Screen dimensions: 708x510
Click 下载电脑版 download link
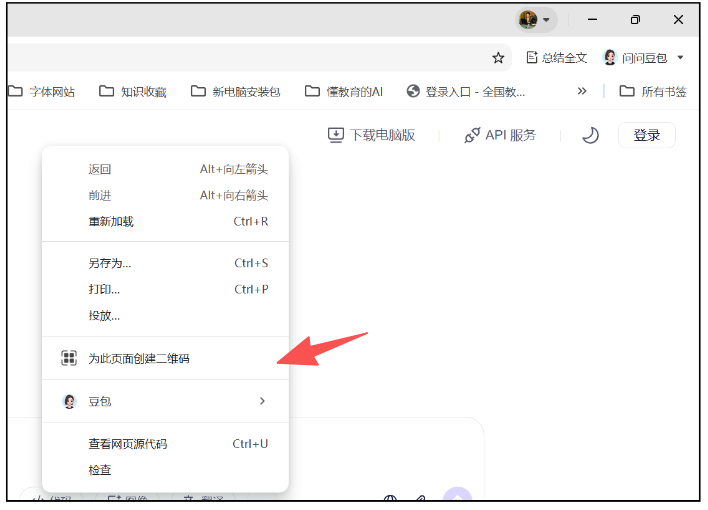[x=371, y=135]
